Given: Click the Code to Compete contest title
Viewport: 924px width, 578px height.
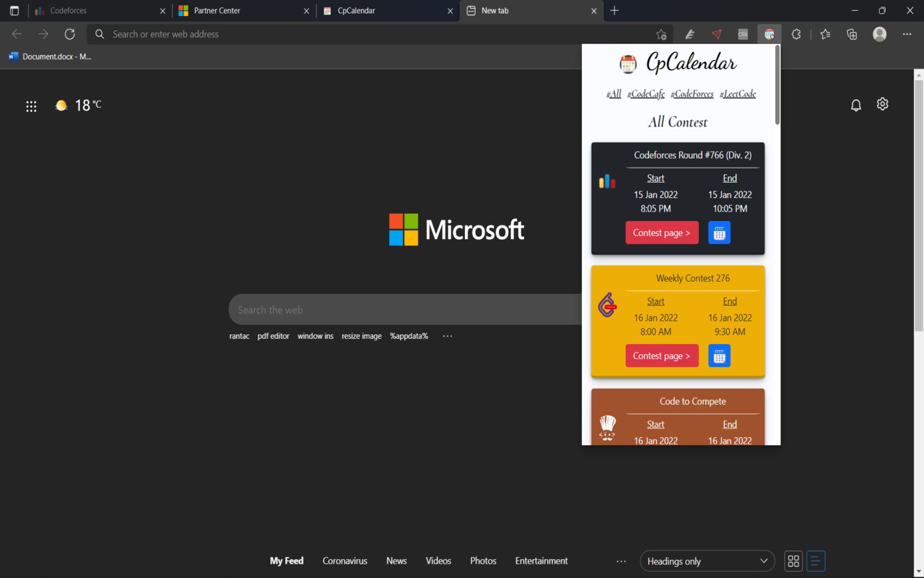Looking at the screenshot, I should click(x=693, y=401).
